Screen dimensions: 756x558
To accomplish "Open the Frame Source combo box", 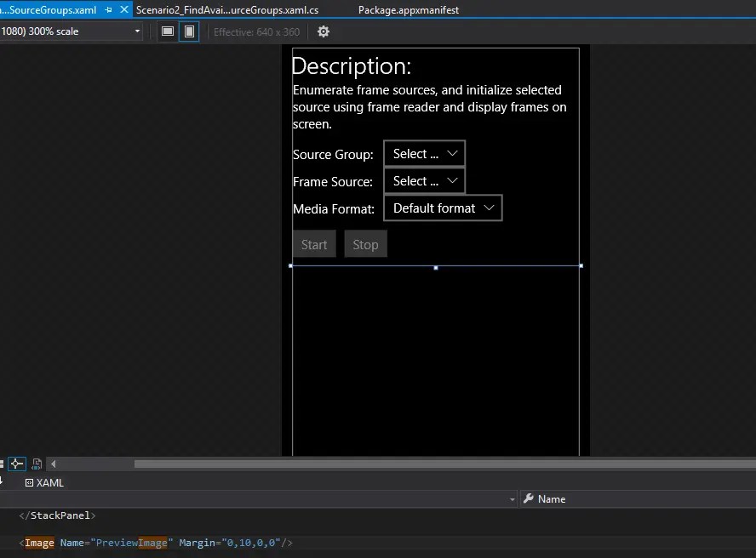I will click(424, 180).
